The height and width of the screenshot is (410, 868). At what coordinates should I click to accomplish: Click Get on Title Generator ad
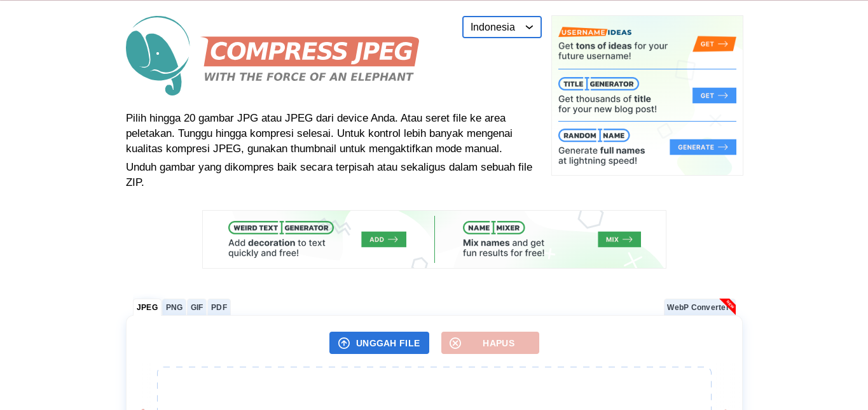(x=714, y=95)
